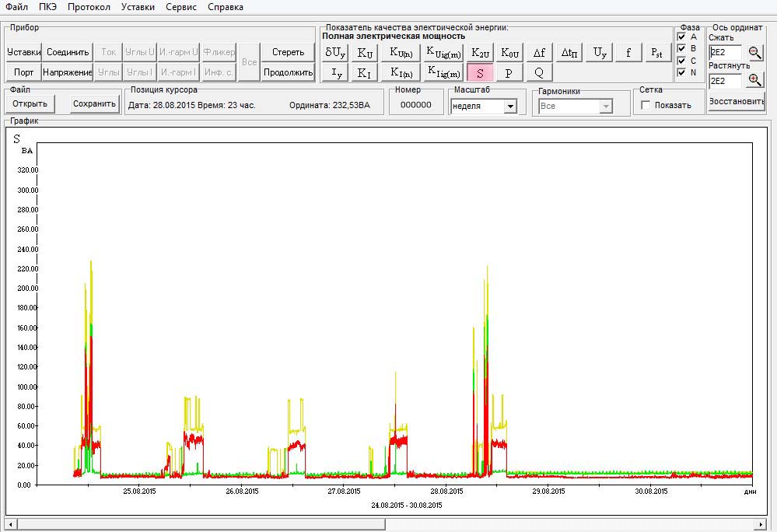Click the Продолжить button
This screenshot has width=777, height=532.
(288, 72)
